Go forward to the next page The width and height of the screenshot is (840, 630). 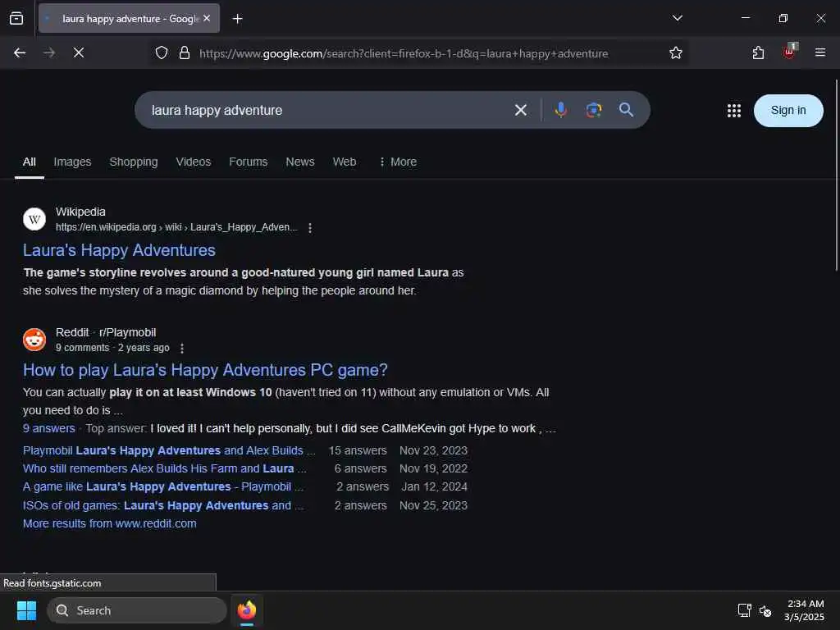pyautogui.click(x=48, y=53)
